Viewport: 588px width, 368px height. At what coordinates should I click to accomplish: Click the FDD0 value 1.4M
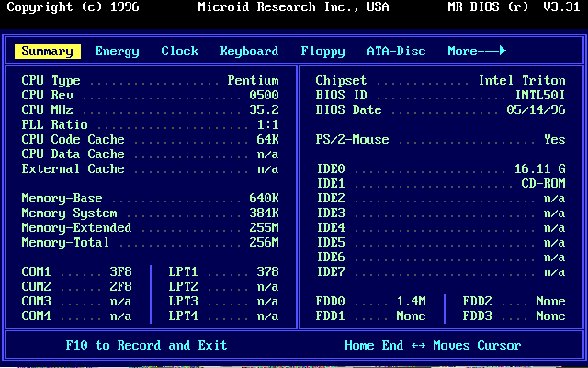coord(412,301)
